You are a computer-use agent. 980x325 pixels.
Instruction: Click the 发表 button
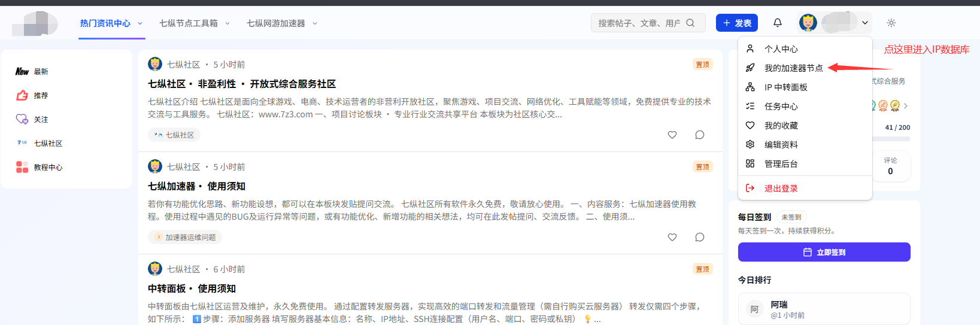[x=737, y=23]
